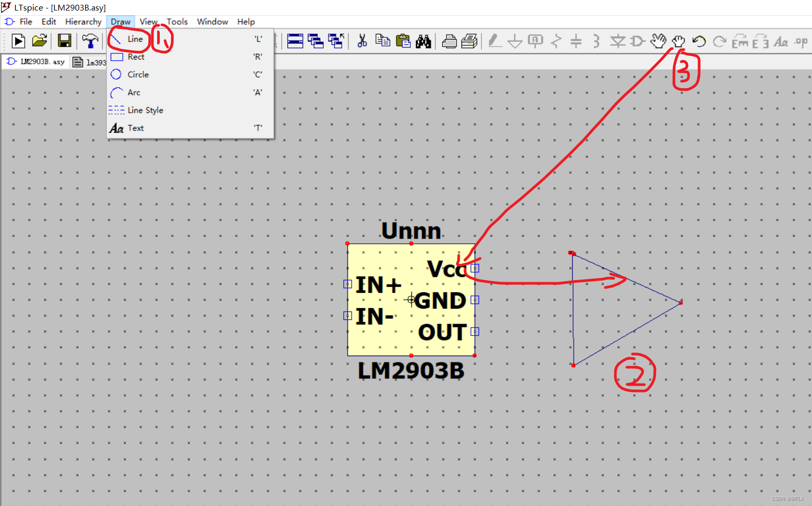Open the Hierarchy menu

pos(83,22)
